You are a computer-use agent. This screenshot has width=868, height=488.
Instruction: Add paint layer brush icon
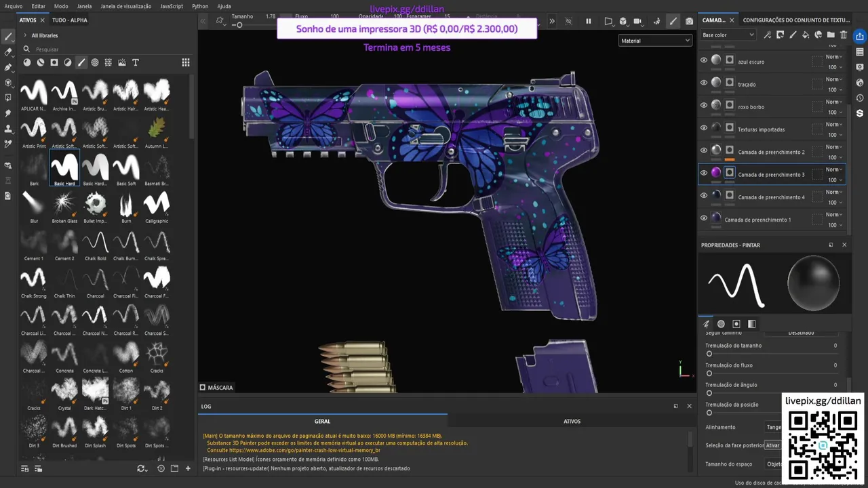point(793,35)
